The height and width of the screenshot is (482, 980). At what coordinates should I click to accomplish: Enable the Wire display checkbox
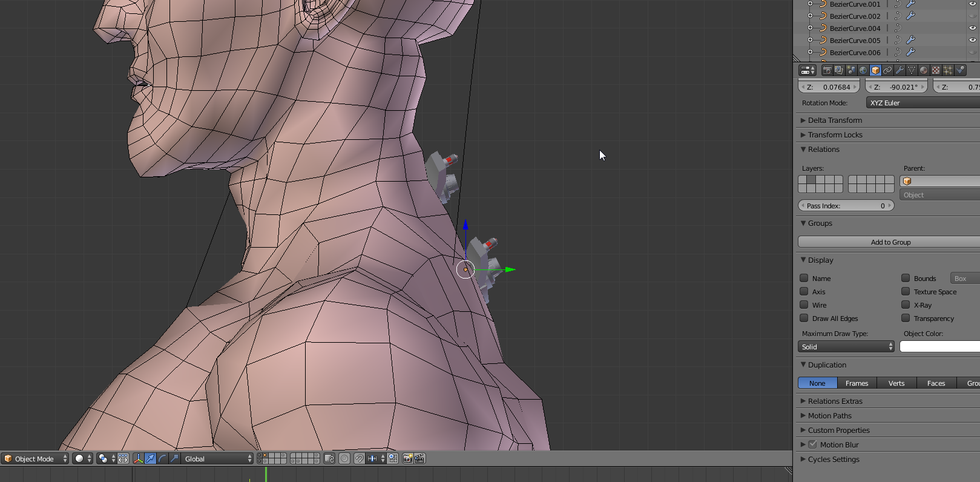coord(804,305)
